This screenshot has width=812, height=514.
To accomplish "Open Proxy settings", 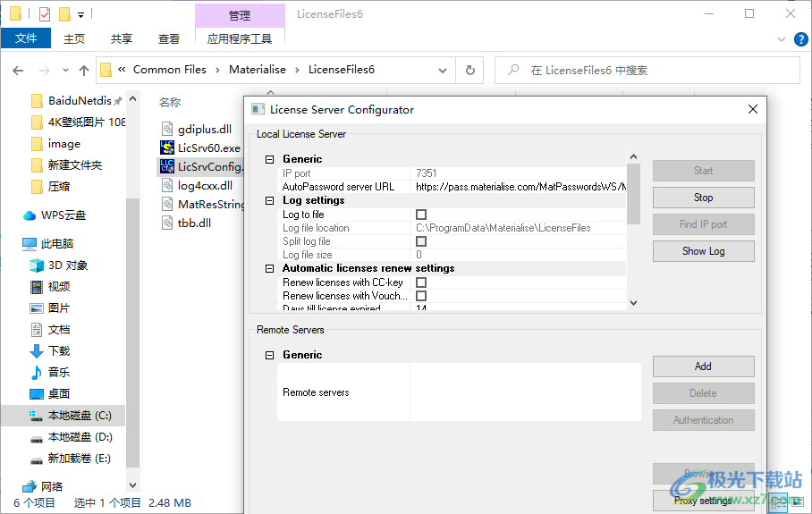I will coord(703,501).
